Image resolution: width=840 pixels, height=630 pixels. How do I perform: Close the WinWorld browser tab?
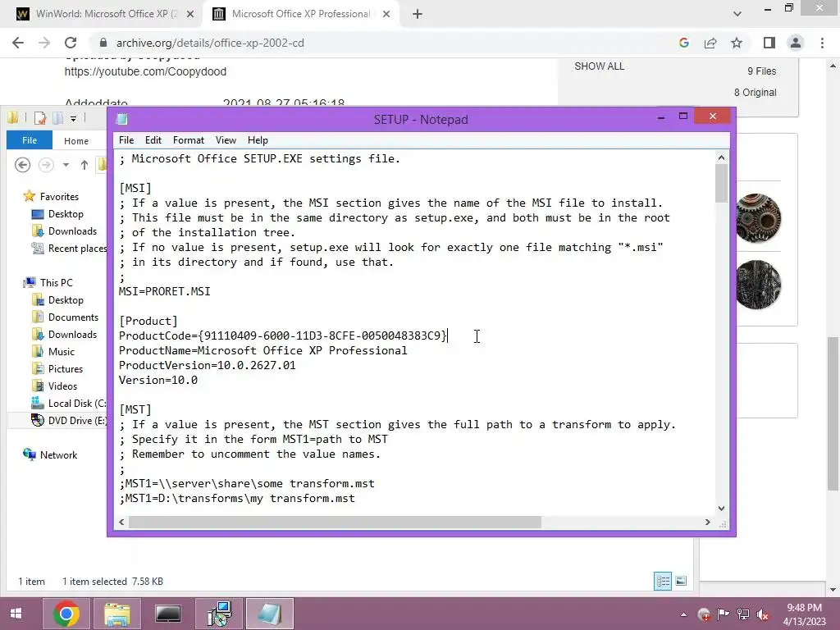(x=190, y=14)
